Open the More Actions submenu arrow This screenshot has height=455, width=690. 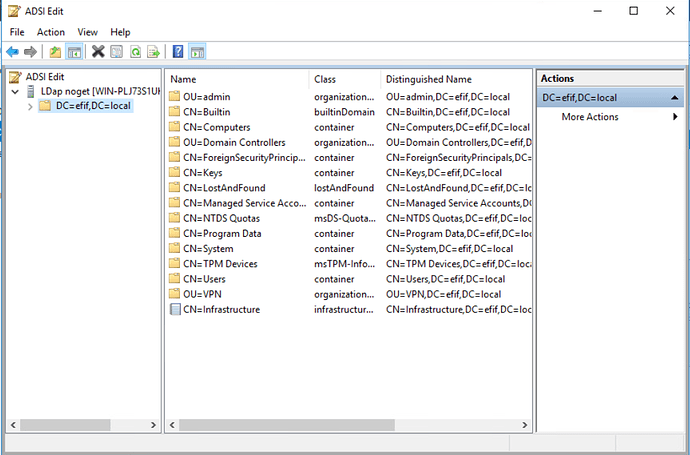pyautogui.click(x=675, y=117)
